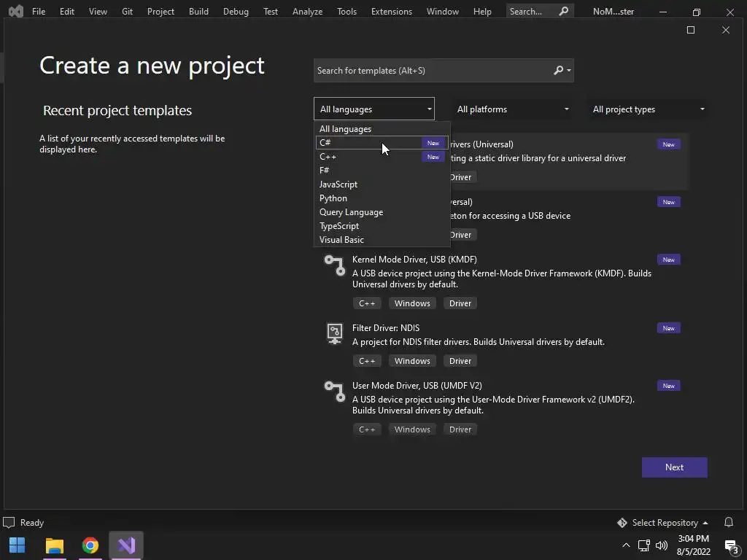Screen dimensions: 747x560
Task: Click the Filter Driver NDIS template icon
Action: (x=334, y=333)
